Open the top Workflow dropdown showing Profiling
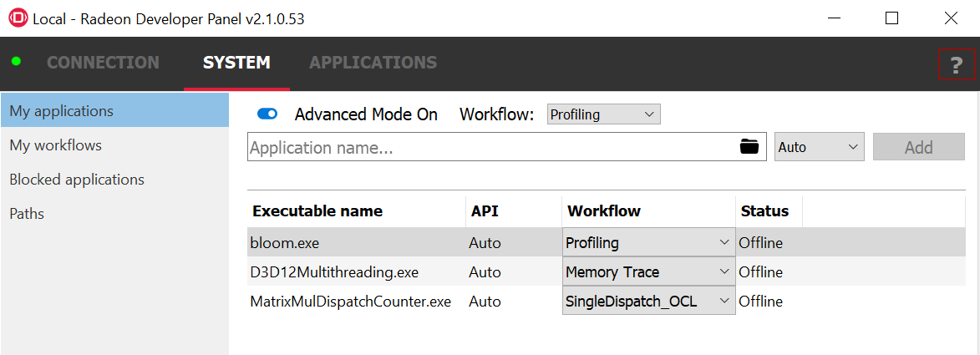 (x=603, y=114)
